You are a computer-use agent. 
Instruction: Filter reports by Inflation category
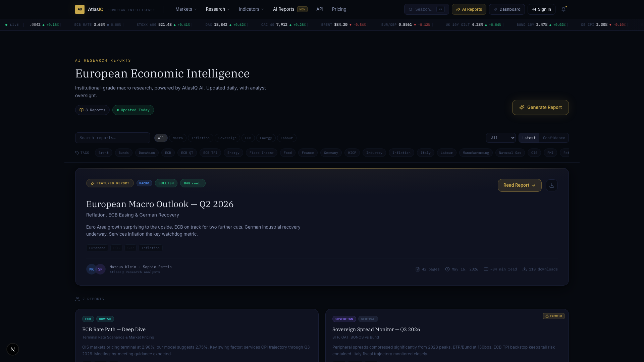[201, 138]
